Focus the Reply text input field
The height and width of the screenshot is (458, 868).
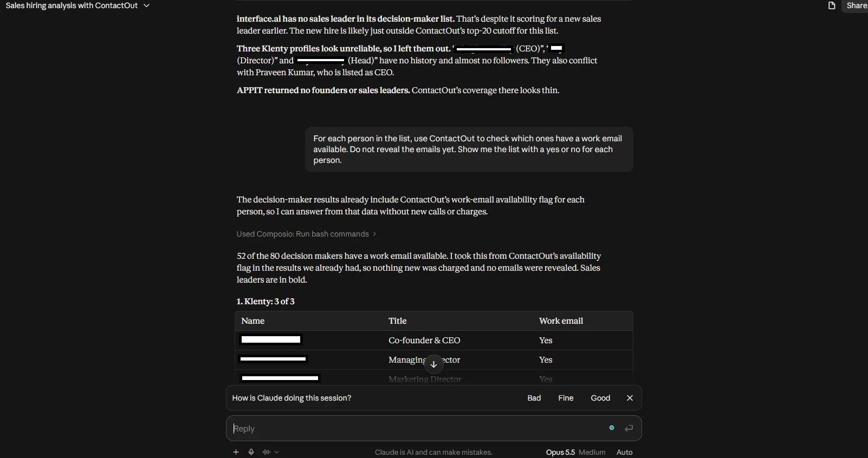[x=417, y=428]
